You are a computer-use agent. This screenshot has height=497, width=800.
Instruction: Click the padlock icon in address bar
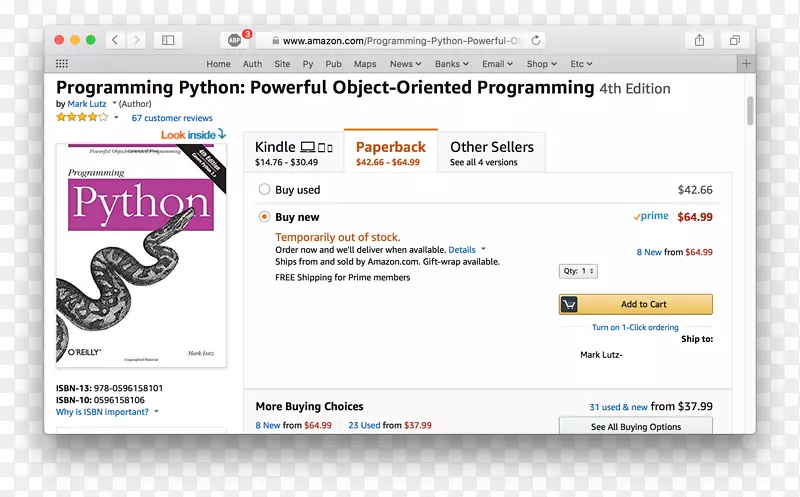pos(276,40)
